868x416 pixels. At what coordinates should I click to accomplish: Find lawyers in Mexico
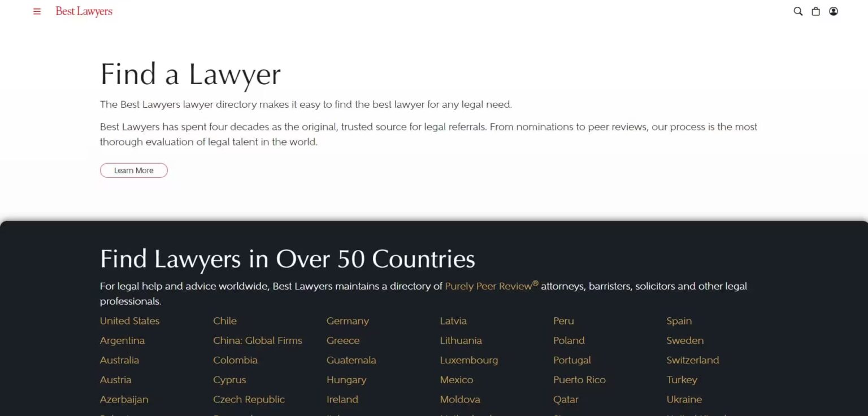[456, 379]
